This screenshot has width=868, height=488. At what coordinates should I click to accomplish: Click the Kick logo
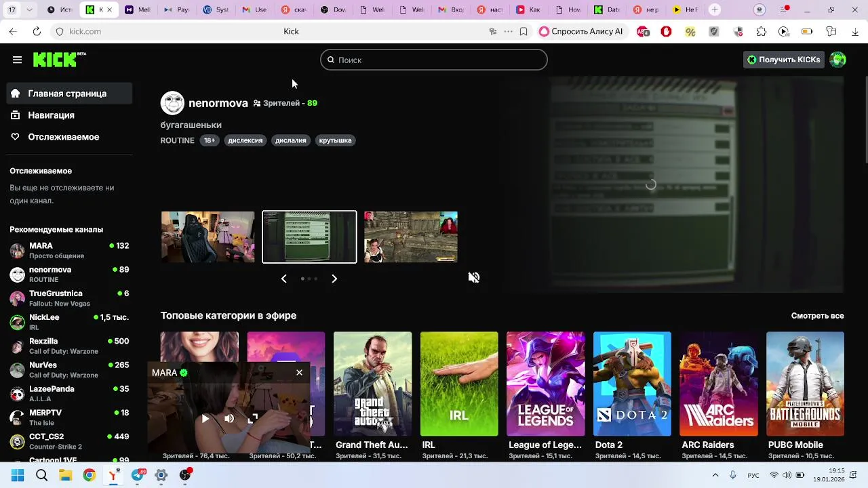[59, 60]
